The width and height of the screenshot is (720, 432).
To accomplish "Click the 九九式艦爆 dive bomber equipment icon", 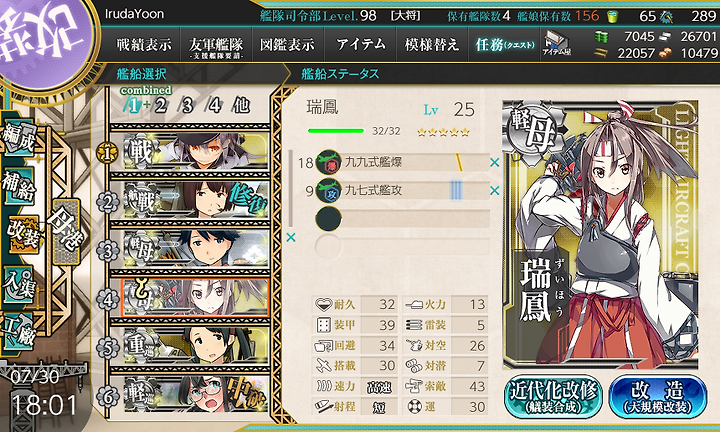I will (329, 163).
